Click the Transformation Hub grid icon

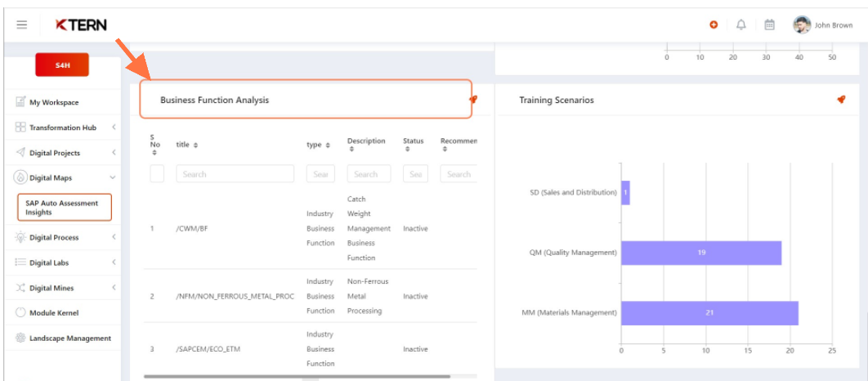click(20, 128)
